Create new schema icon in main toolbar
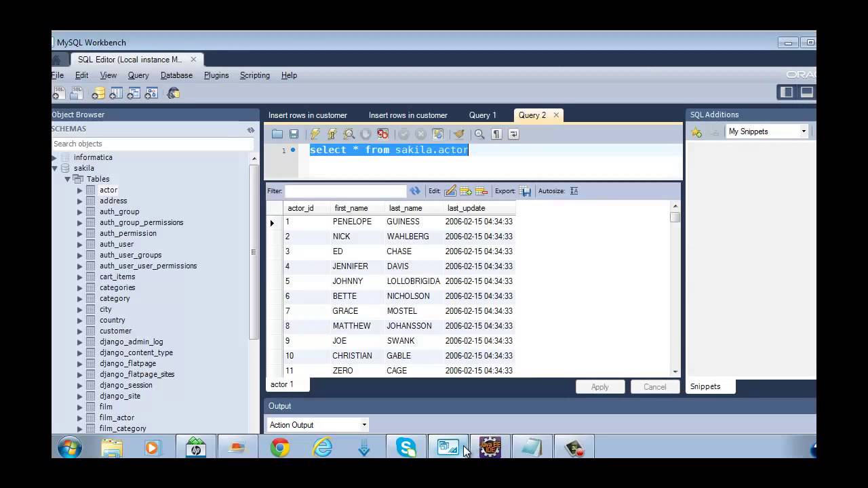The height and width of the screenshot is (488, 868). [x=99, y=93]
